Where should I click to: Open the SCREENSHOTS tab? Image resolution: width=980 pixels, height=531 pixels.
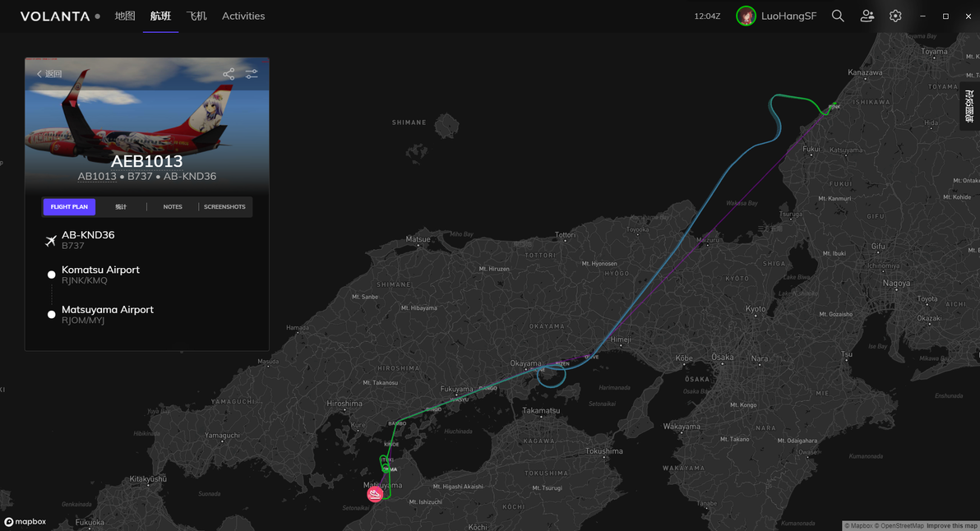coord(224,207)
